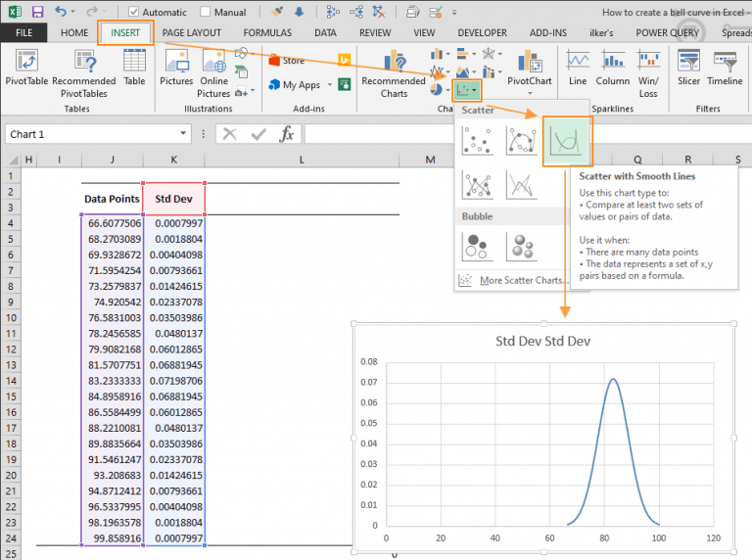Toggle the Automatic calculation checkbox

(x=134, y=12)
